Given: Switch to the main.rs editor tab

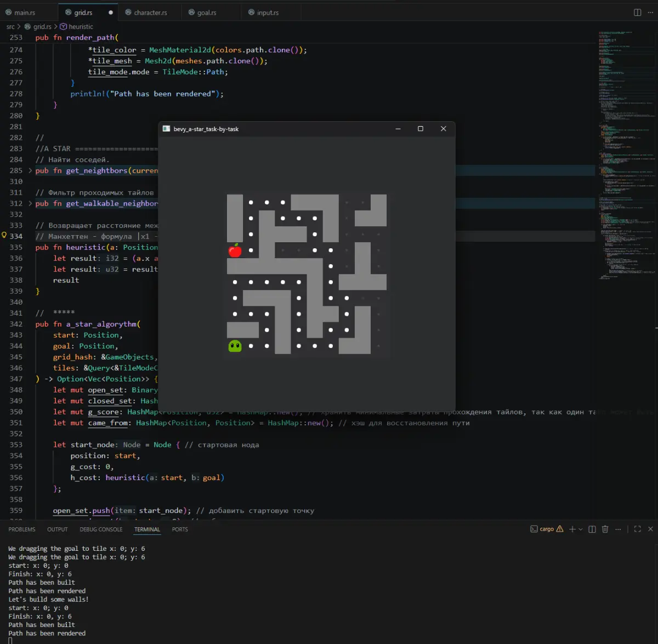Looking at the screenshot, I should coord(25,13).
